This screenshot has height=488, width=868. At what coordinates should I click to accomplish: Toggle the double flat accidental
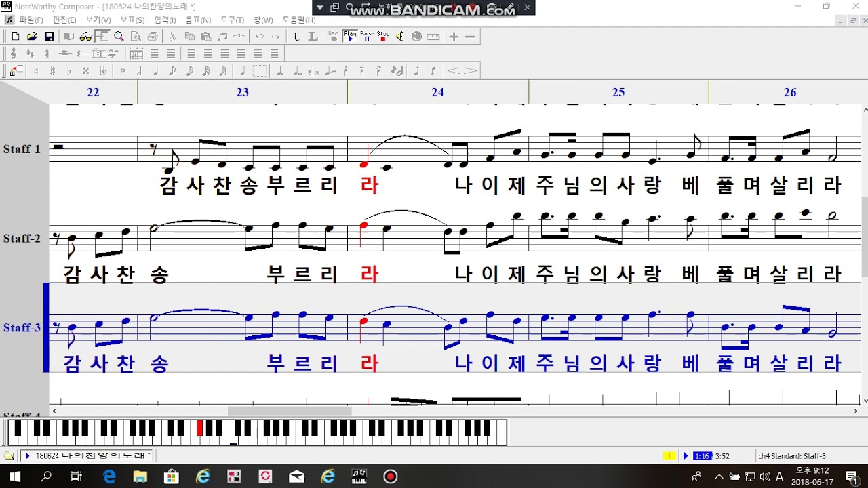coord(102,70)
